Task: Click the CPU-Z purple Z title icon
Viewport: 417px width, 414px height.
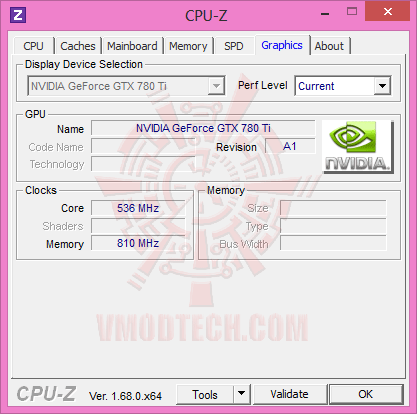Action: [x=18, y=15]
